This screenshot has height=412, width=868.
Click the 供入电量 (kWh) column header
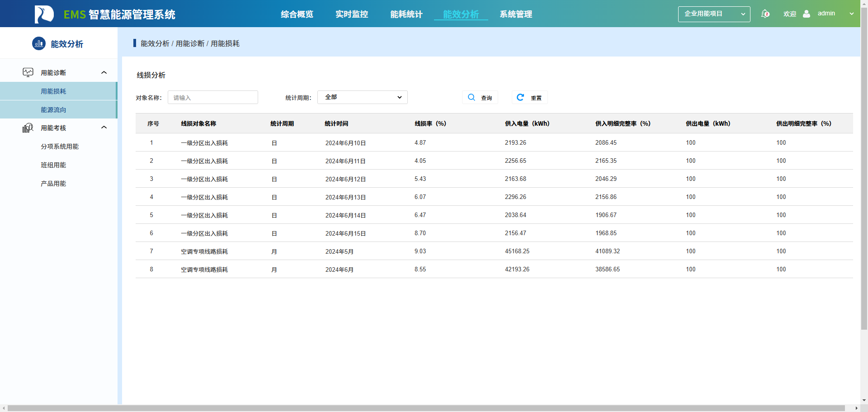coord(527,123)
